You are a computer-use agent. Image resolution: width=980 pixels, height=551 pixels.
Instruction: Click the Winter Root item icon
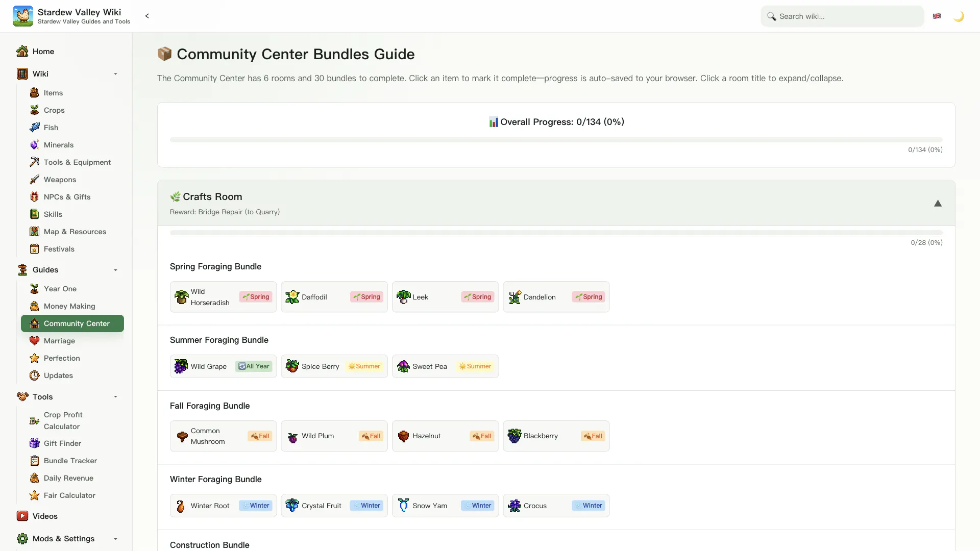click(x=181, y=506)
